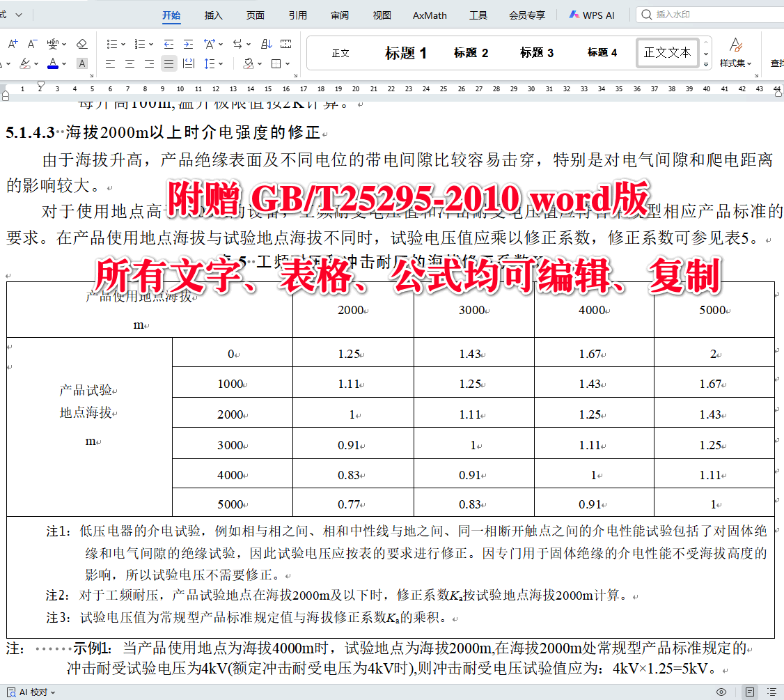Screen dimensions: 784x700
Task: Click the Clear Formatting eraser icon
Action: 81,42
